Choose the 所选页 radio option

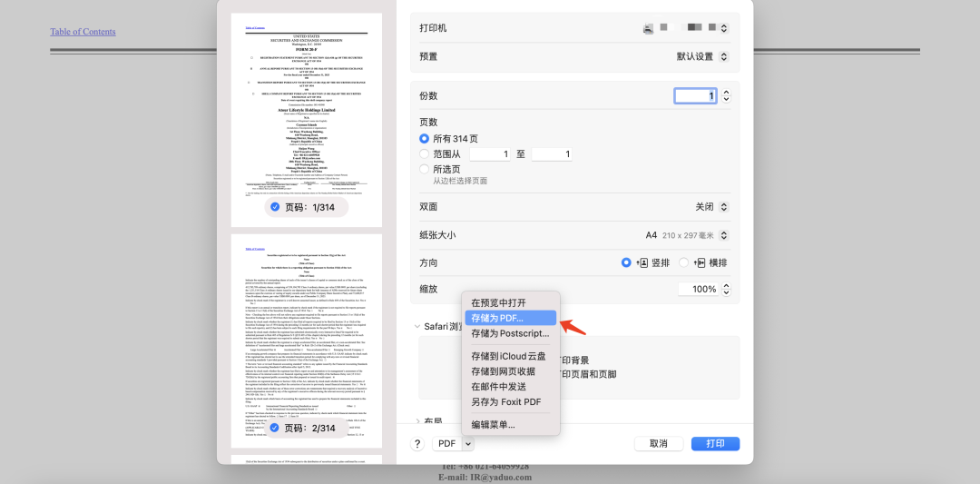[x=424, y=169]
